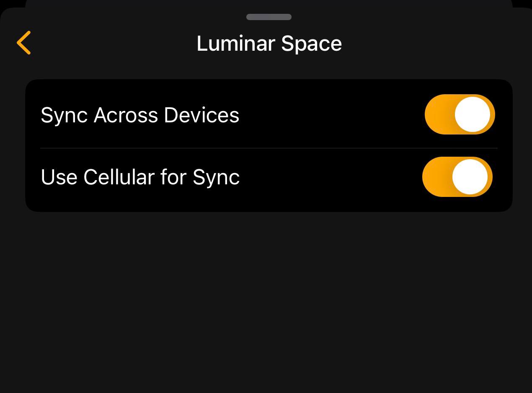
Task: Click the word "Devices" in the first row
Action: pyautogui.click(x=201, y=115)
